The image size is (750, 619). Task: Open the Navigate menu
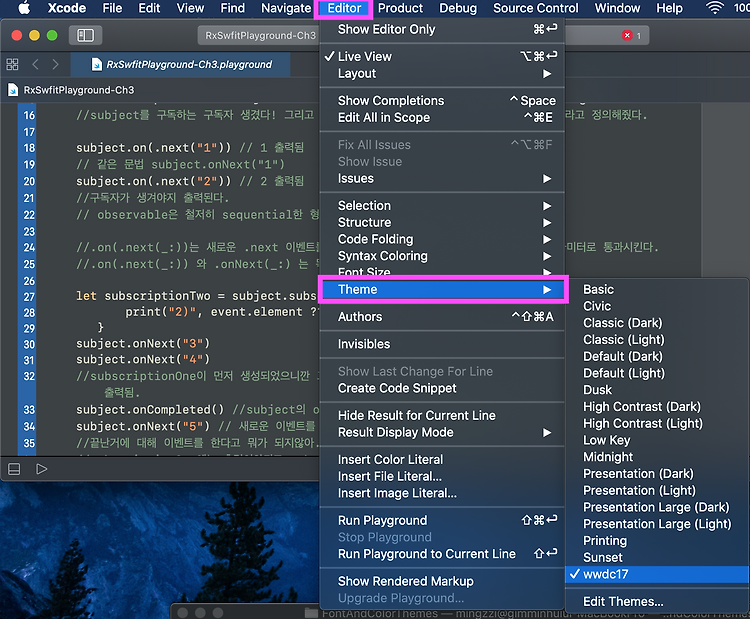coord(286,8)
